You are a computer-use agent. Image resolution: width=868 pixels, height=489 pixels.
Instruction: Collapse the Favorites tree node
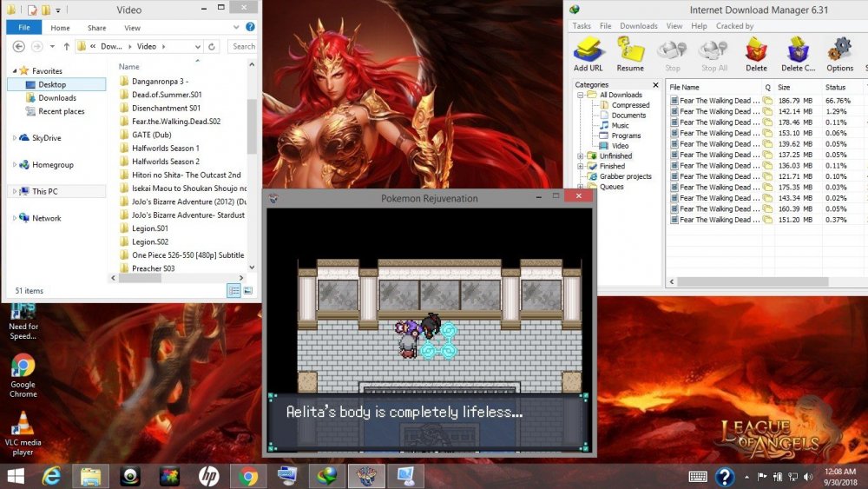15,71
